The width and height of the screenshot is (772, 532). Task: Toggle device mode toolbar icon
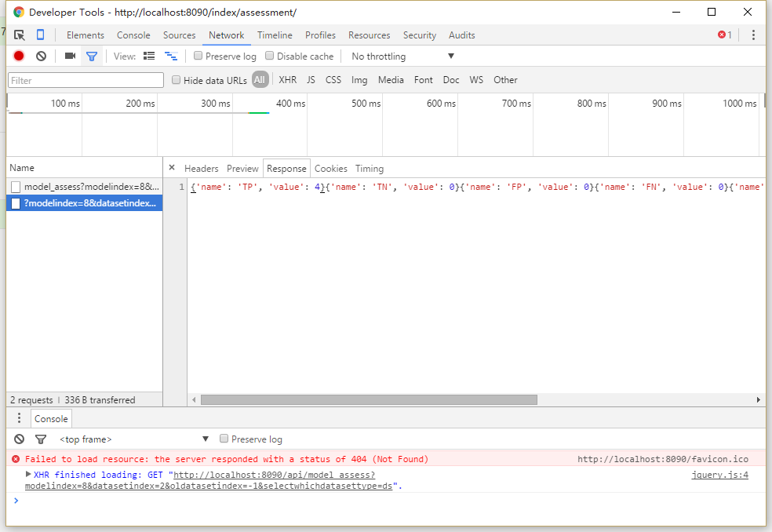point(40,35)
